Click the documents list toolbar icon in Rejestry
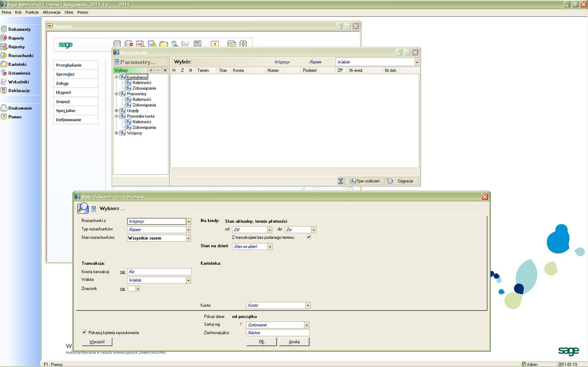The height and width of the screenshot is (367, 588). pos(117,44)
